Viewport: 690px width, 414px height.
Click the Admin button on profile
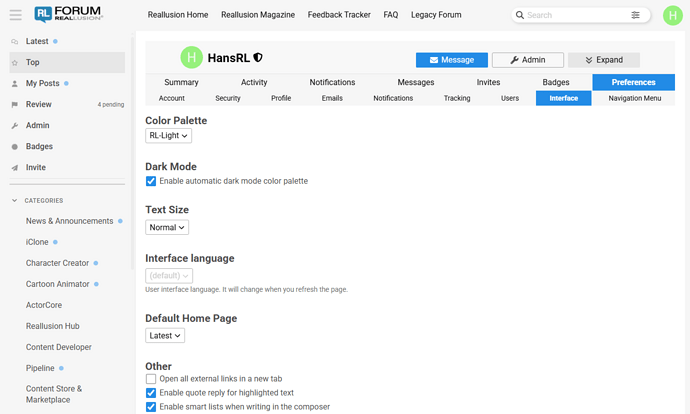click(528, 60)
